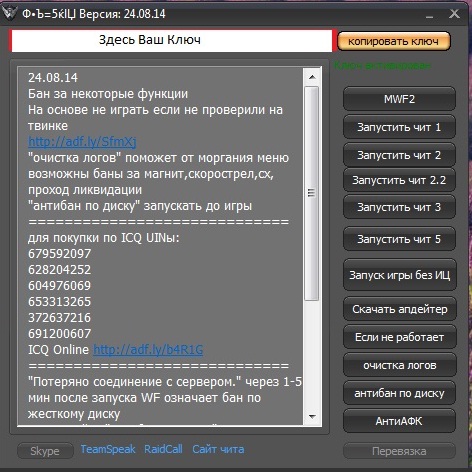Launch «Запустить чит 2.2»
The height and width of the screenshot is (472, 472).
point(399,180)
